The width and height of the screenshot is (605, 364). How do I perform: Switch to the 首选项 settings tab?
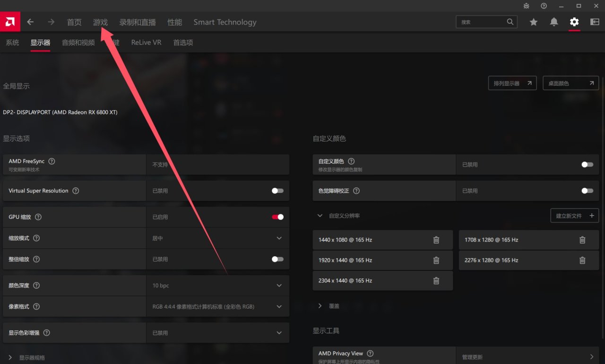(183, 43)
